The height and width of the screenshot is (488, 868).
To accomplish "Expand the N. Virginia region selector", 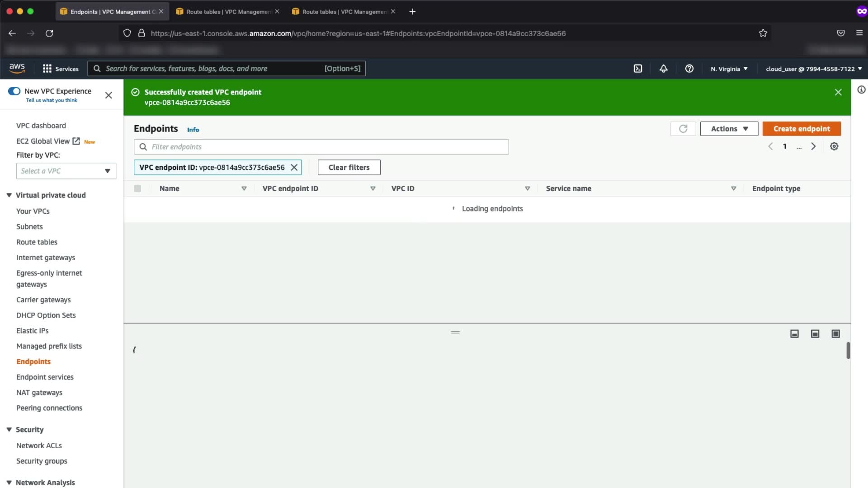I will point(729,69).
